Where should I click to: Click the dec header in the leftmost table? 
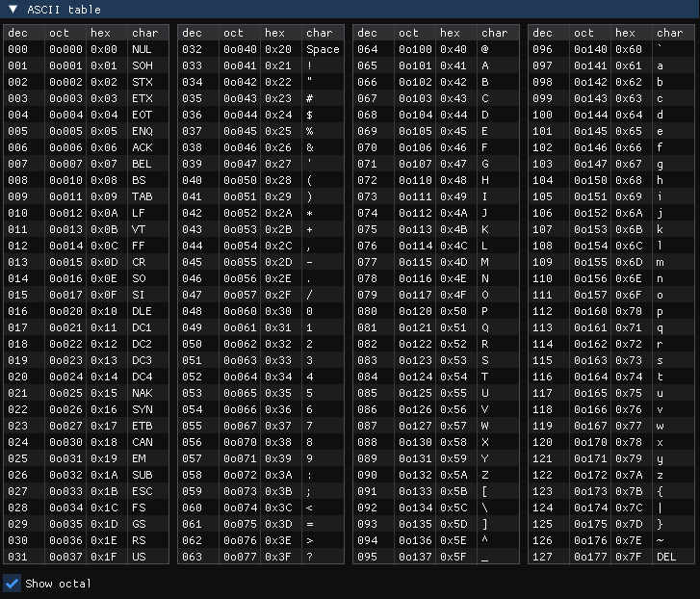tap(16, 33)
